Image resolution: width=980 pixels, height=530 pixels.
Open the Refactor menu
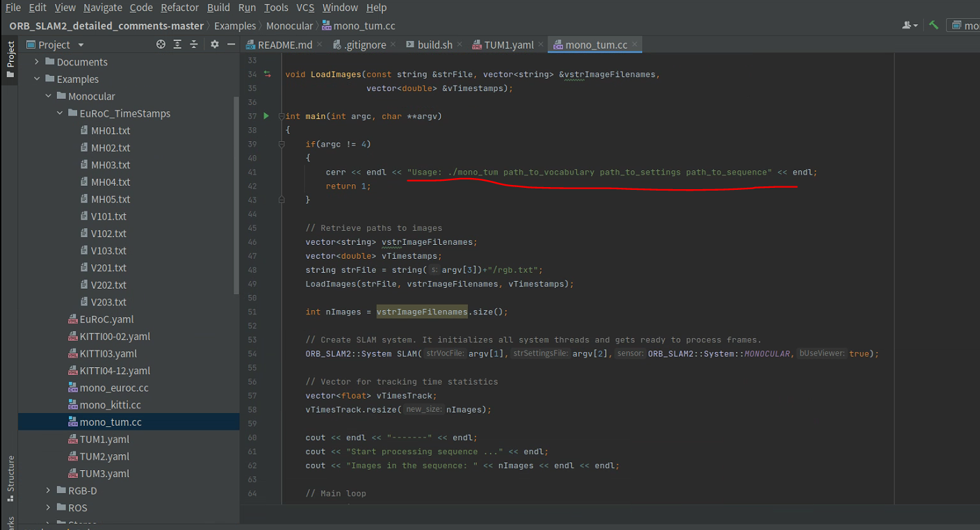click(x=180, y=8)
